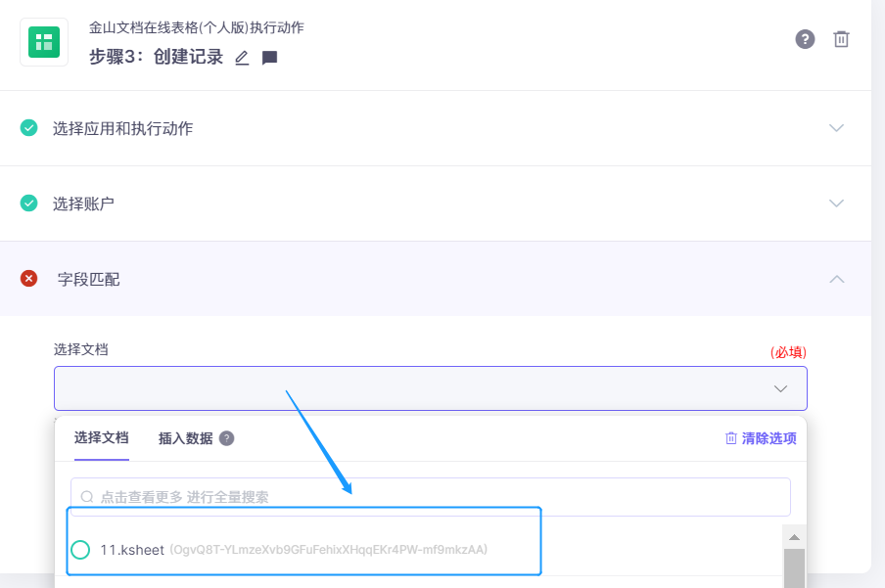Focus the 点击查看更多 search box
Image resolution: width=885 pixels, height=588 pixels.
(x=431, y=497)
